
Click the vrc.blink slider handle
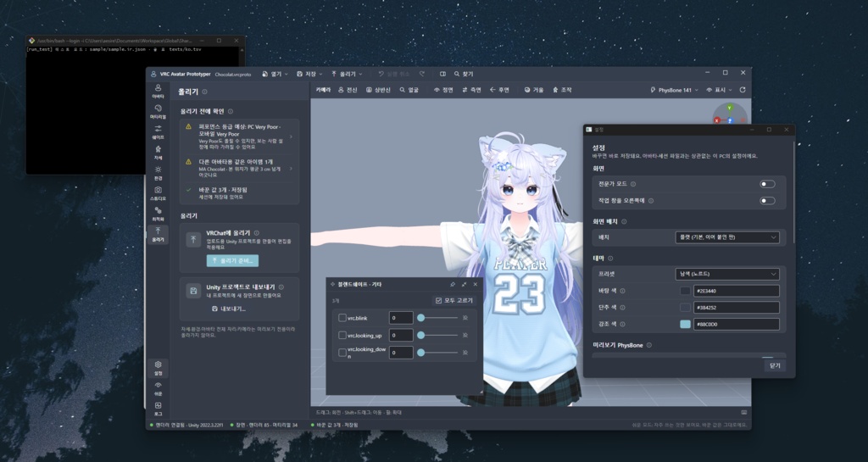pyautogui.click(x=420, y=318)
